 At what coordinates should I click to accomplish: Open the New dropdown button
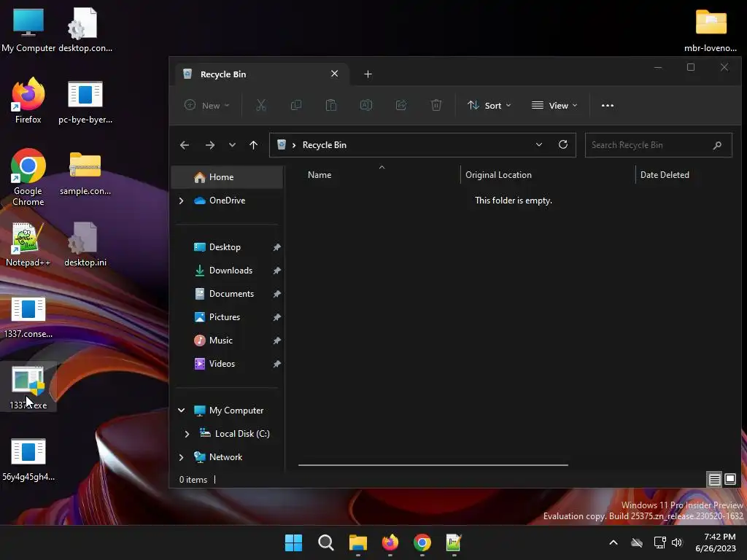tap(206, 105)
